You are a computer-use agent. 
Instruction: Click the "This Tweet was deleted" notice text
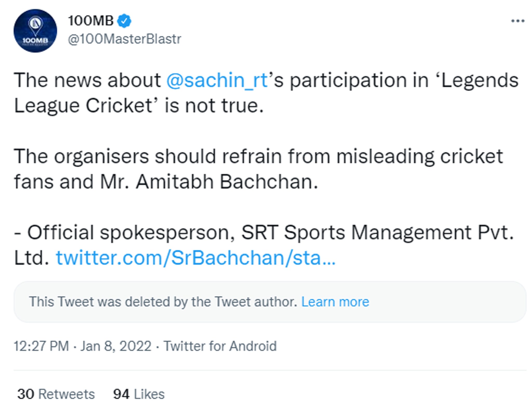pyautogui.click(x=163, y=302)
